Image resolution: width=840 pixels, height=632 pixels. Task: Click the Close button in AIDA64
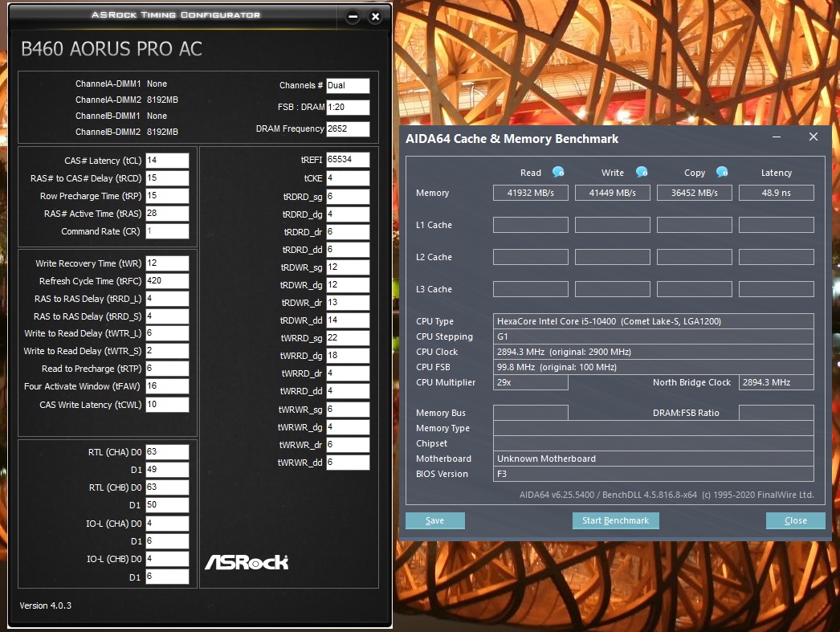coord(796,520)
